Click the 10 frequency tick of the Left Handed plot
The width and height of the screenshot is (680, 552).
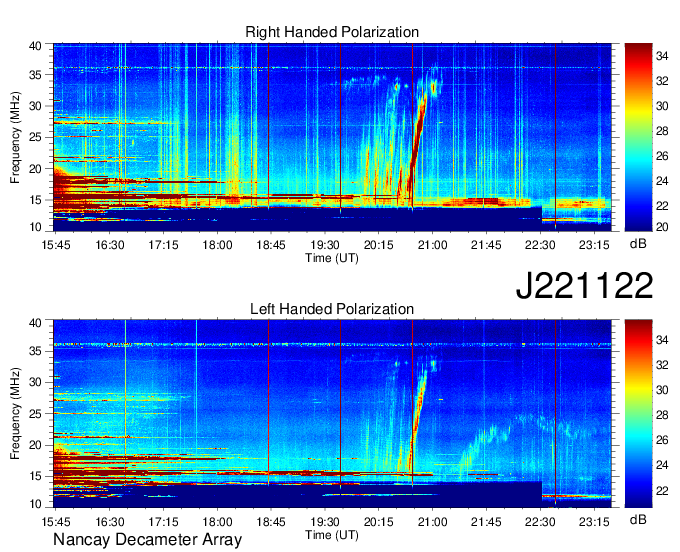click(x=36, y=503)
